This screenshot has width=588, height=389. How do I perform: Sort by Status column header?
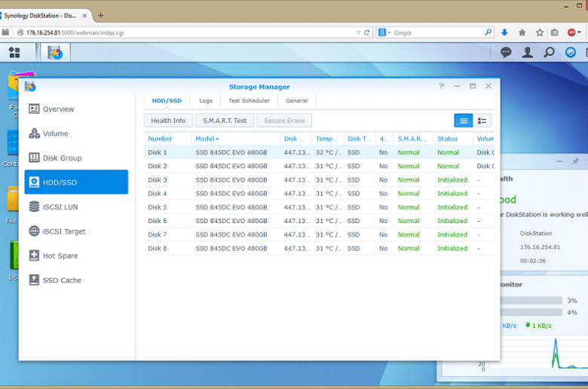click(453, 139)
